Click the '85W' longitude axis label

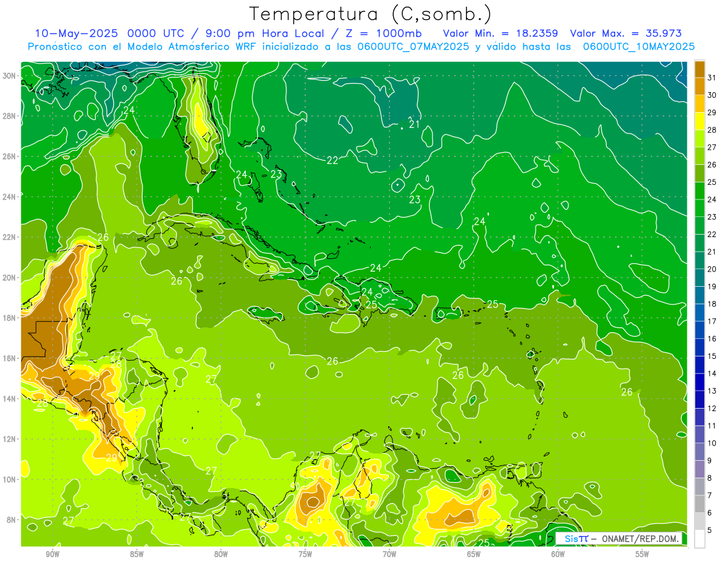(x=137, y=554)
